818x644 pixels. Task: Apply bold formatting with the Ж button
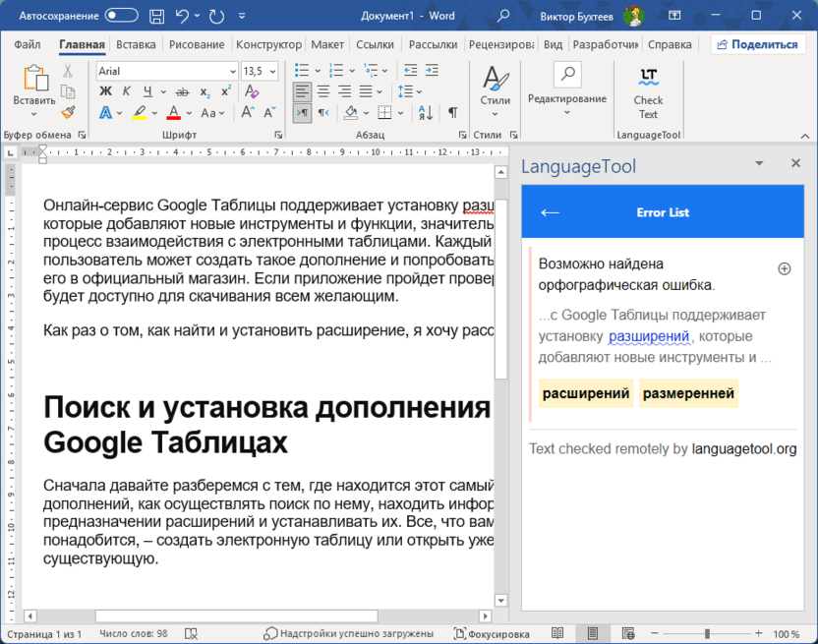(105, 91)
